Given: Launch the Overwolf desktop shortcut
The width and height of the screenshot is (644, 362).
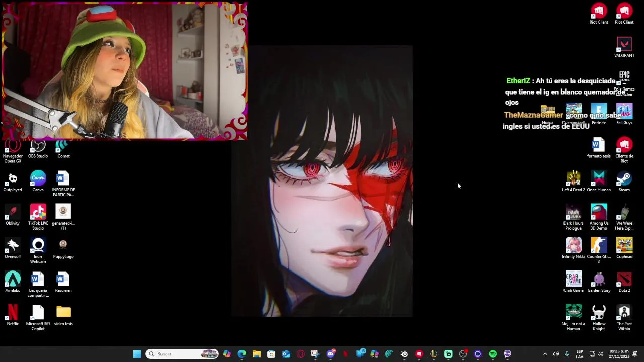Looking at the screenshot, I should point(13,248).
